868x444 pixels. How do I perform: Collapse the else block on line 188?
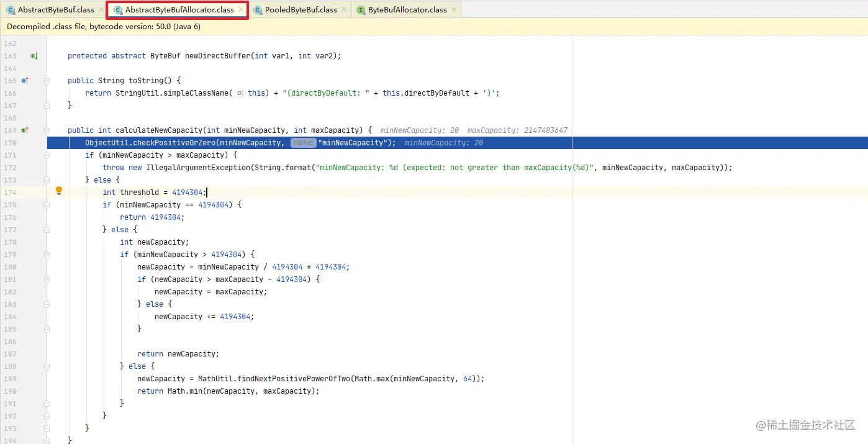47,366
